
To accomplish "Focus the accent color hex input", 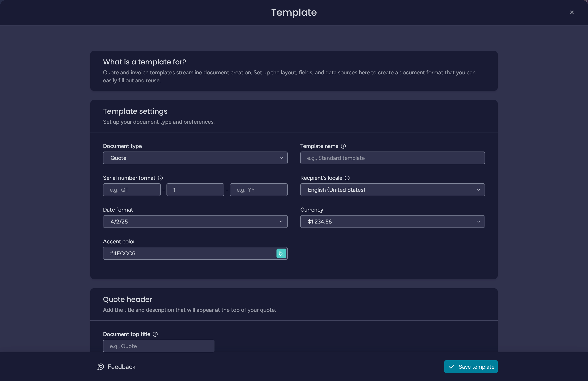I will click(190, 253).
